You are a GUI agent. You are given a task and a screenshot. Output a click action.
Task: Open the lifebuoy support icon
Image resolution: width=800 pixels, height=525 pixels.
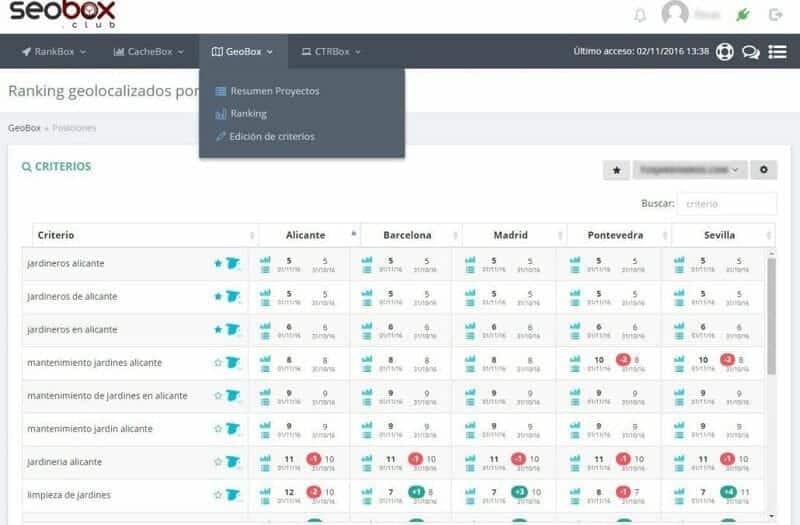[724, 52]
